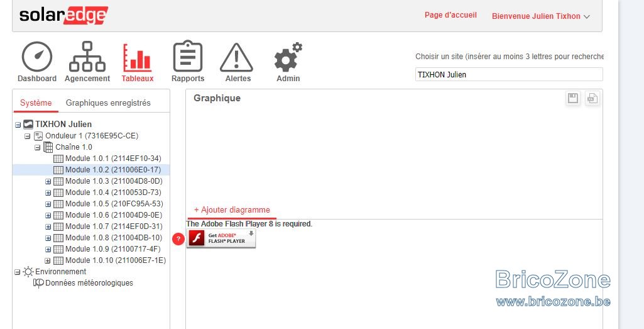
Task: Click the Page d'accueil link
Action: click(x=450, y=15)
